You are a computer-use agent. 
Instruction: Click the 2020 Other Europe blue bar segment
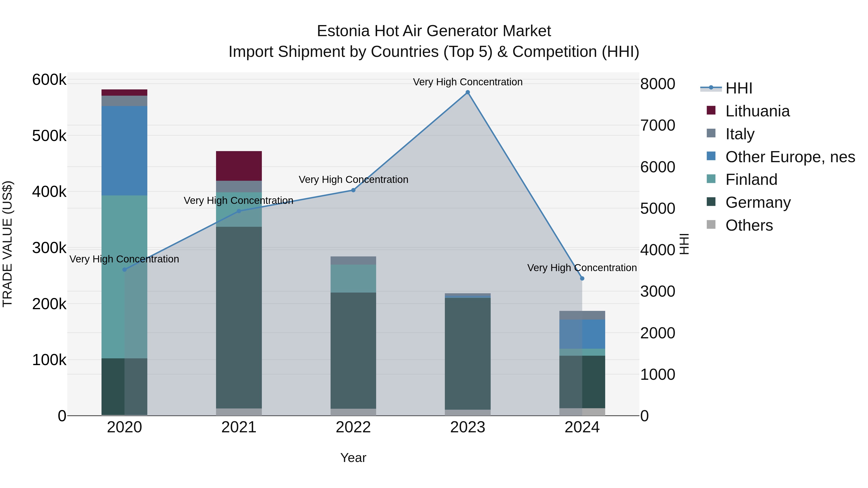coord(124,151)
